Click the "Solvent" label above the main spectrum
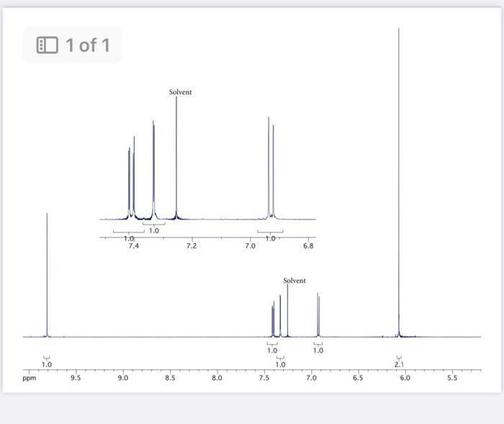The height and width of the screenshot is (424, 504). click(294, 281)
